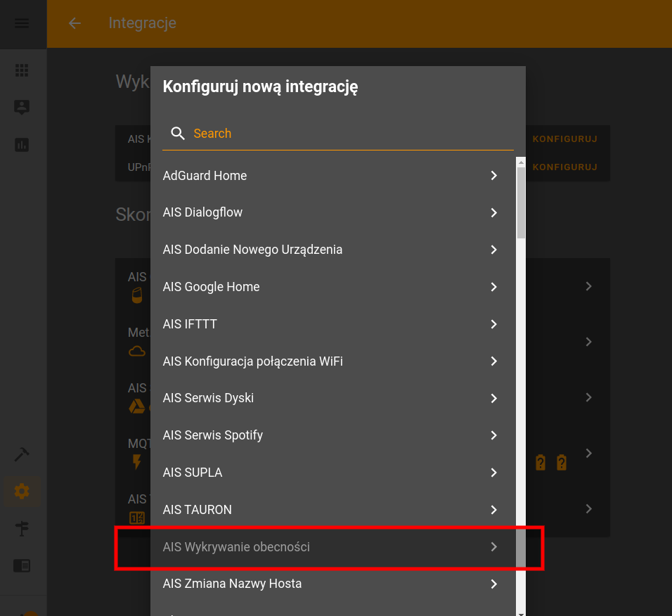Screen dimensions: 672x616
Task: Open the bar chart history icon in the sidebar
Action: [22, 145]
